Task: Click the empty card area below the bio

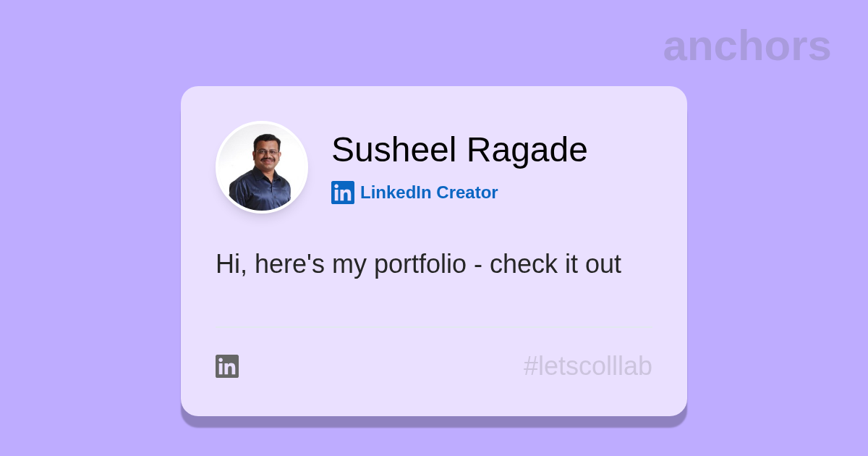Action: (434, 303)
